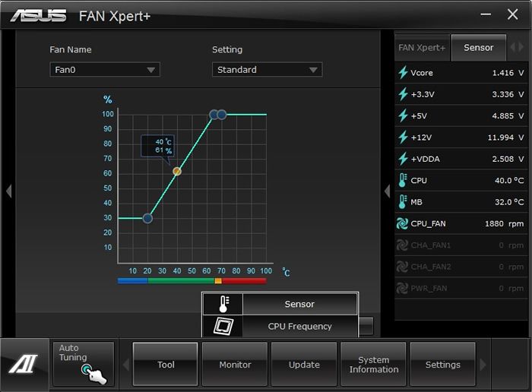Click the CPU_FAN fan icon
Image resolution: width=532 pixels, height=392 pixels.
pyautogui.click(x=402, y=223)
